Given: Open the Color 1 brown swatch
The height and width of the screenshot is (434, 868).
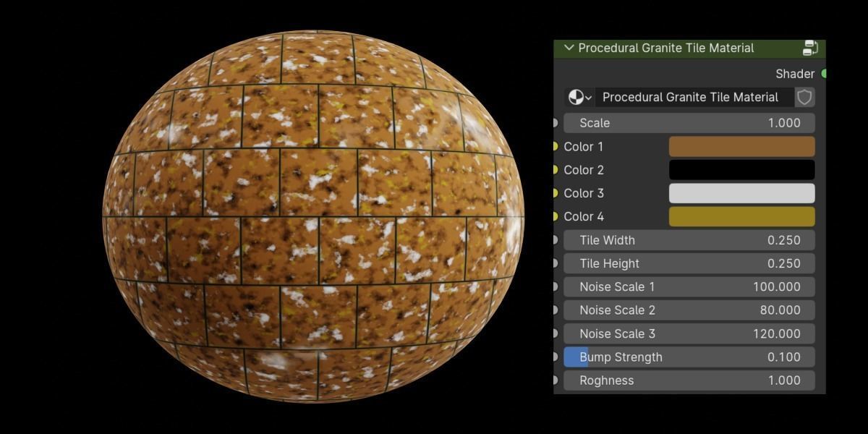Looking at the screenshot, I should [741, 146].
